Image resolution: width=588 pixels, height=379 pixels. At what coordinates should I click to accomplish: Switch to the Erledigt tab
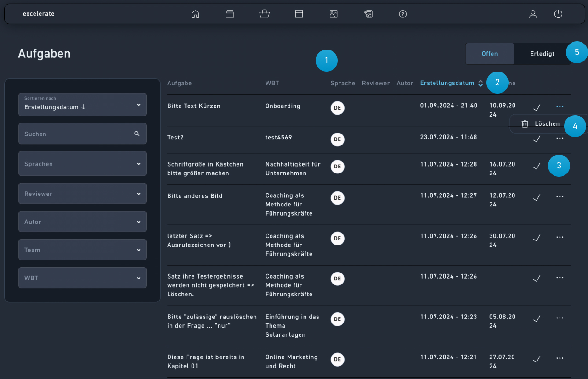(542, 54)
